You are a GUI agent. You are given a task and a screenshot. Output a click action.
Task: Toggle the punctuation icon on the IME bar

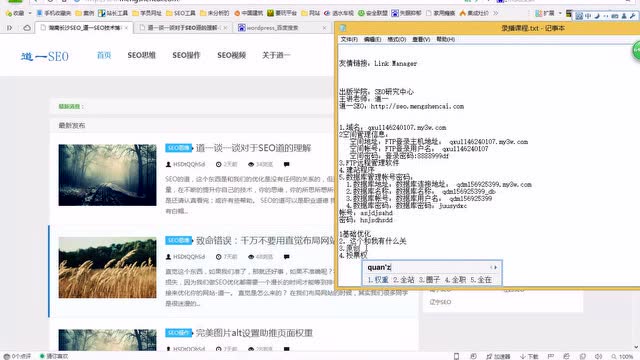pos(606,16)
